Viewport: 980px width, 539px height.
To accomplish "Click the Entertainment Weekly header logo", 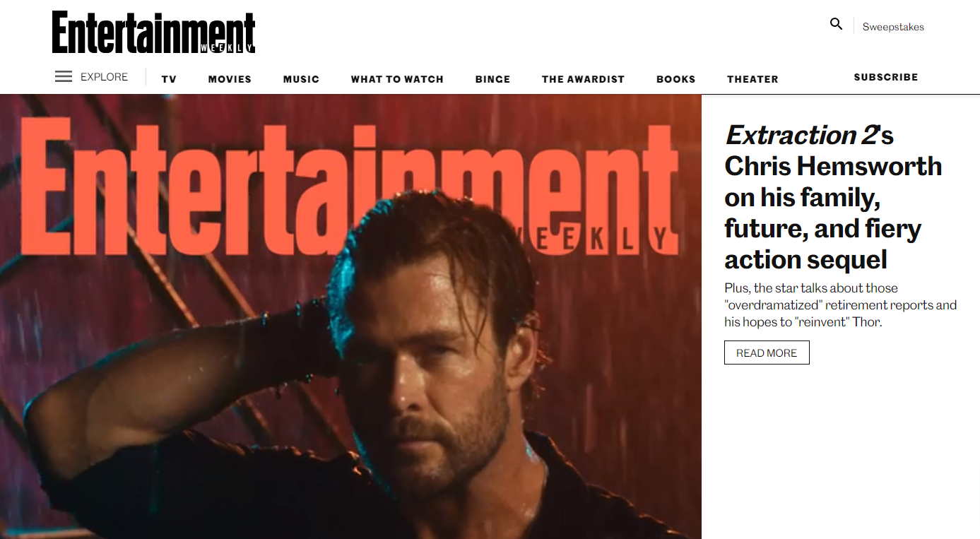I will [x=153, y=32].
